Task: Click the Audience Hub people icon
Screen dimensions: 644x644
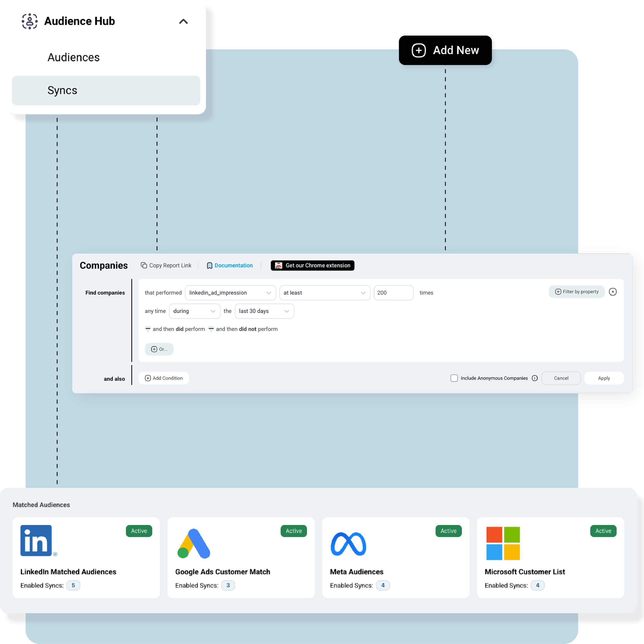Action: pyautogui.click(x=30, y=21)
